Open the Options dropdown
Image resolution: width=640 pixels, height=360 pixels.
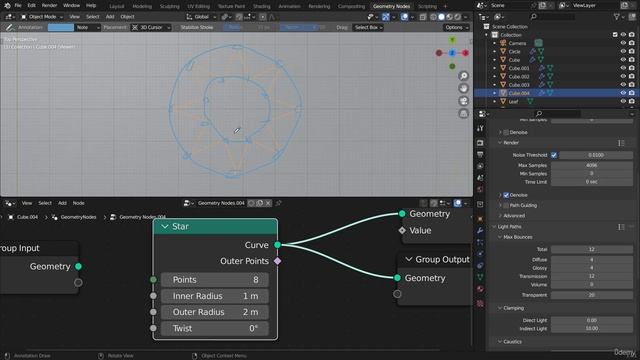coord(456,27)
